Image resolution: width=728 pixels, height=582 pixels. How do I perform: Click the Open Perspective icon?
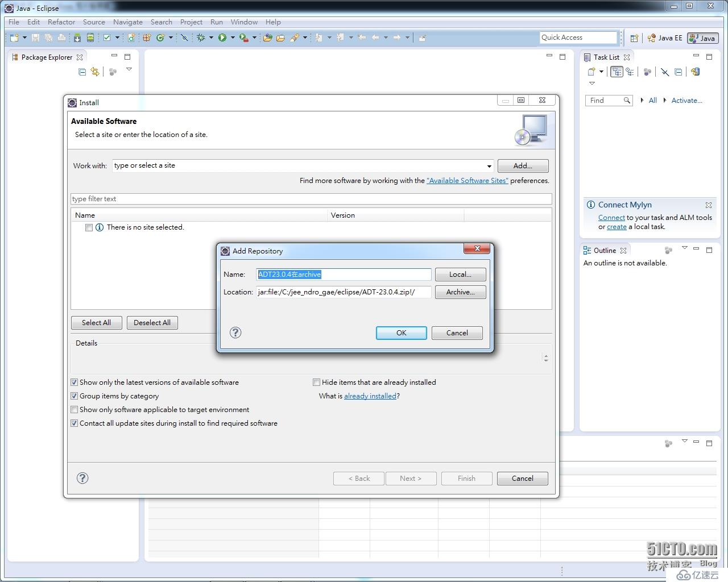pos(634,38)
